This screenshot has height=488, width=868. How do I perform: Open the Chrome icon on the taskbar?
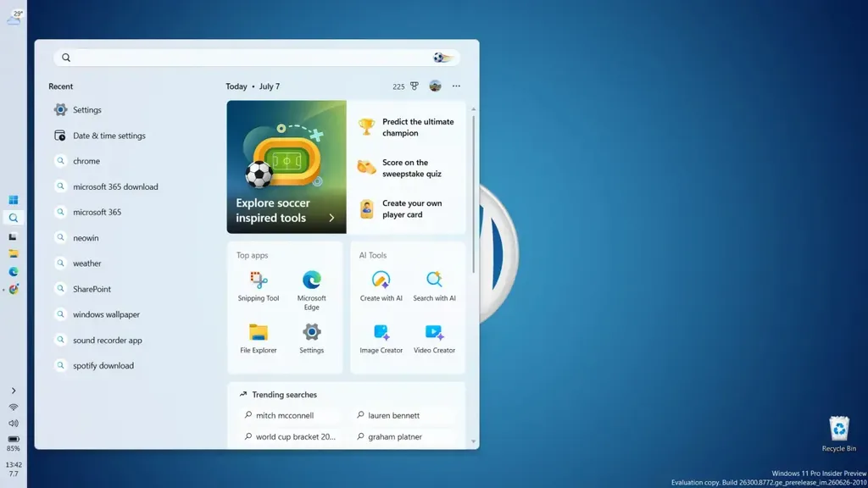point(14,289)
